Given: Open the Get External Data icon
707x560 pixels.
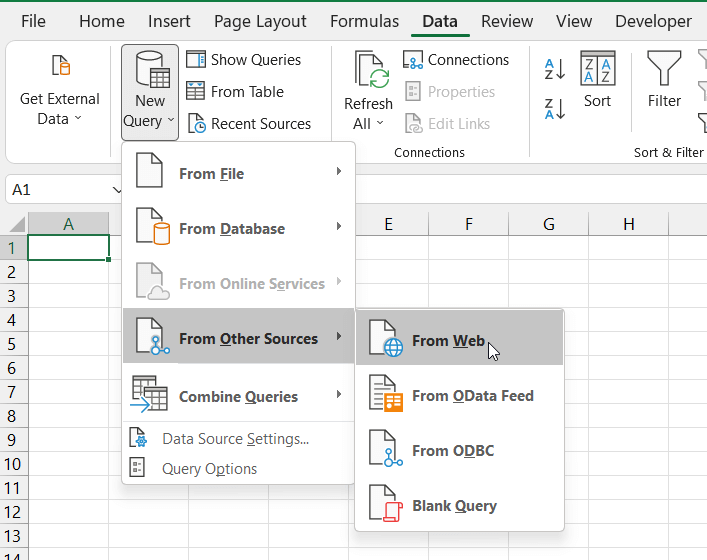Looking at the screenshot, I should [x=61, y=65].
